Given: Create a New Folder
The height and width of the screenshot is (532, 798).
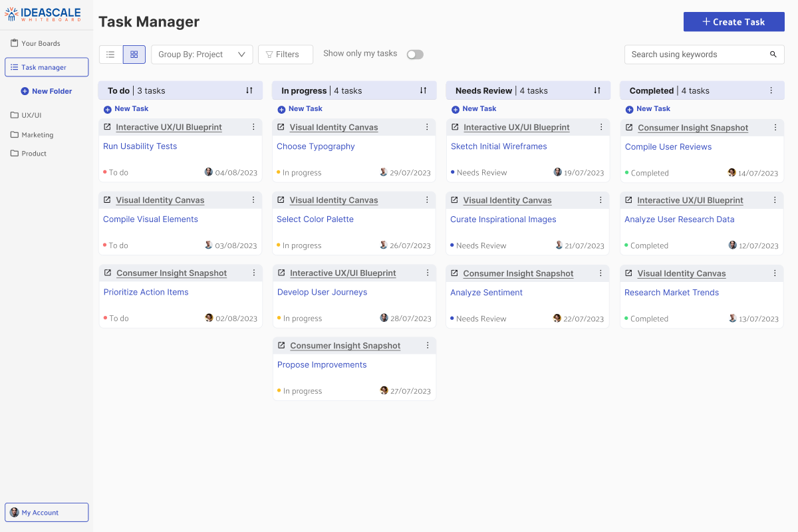Looking at the screenshot, I should (x=47, y=91).
